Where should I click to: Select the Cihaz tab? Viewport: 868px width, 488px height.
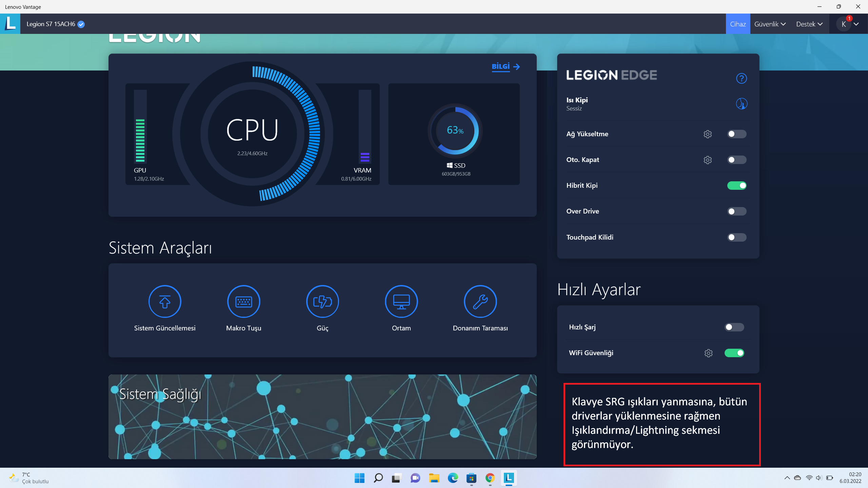[738, 24]
